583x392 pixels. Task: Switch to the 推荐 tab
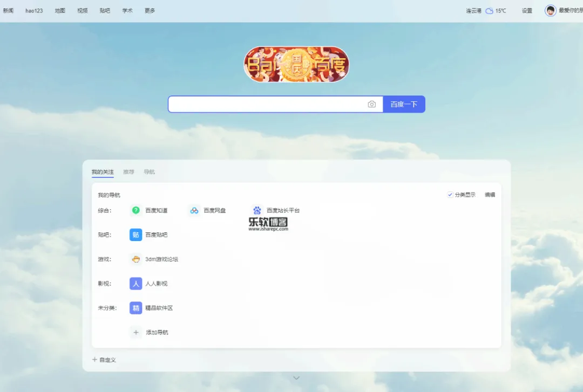tap(128, 171)
